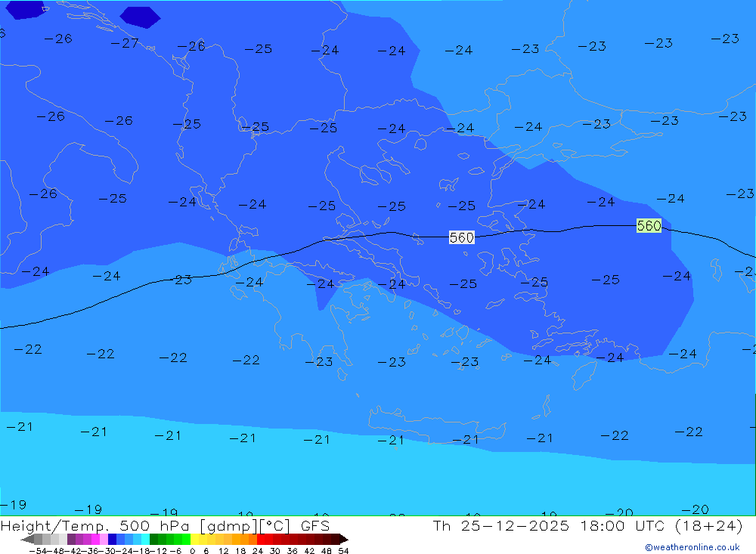The height and width of the screenshot is (554, 756).
Task: Click the '0' label on legend scale
Action: pyautogui.click(x=192, y=551)
